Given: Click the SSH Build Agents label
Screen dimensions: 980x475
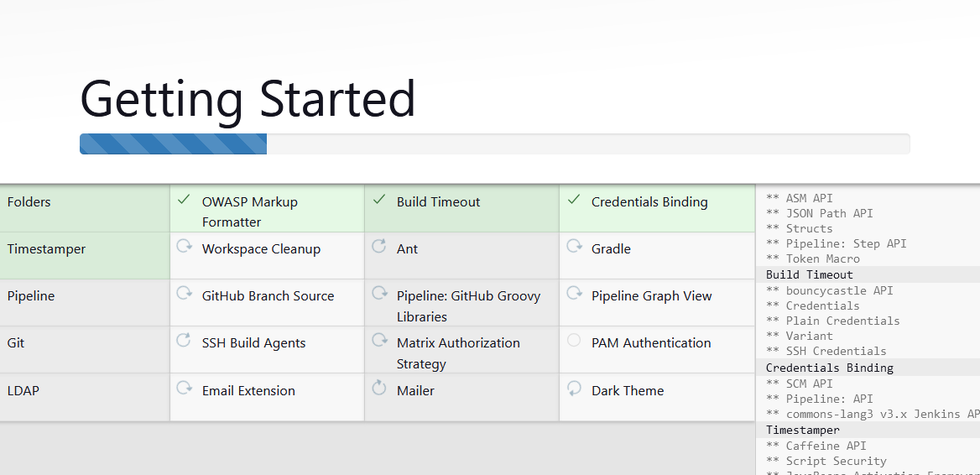Looking at the screenshot, I should (253, 342).
